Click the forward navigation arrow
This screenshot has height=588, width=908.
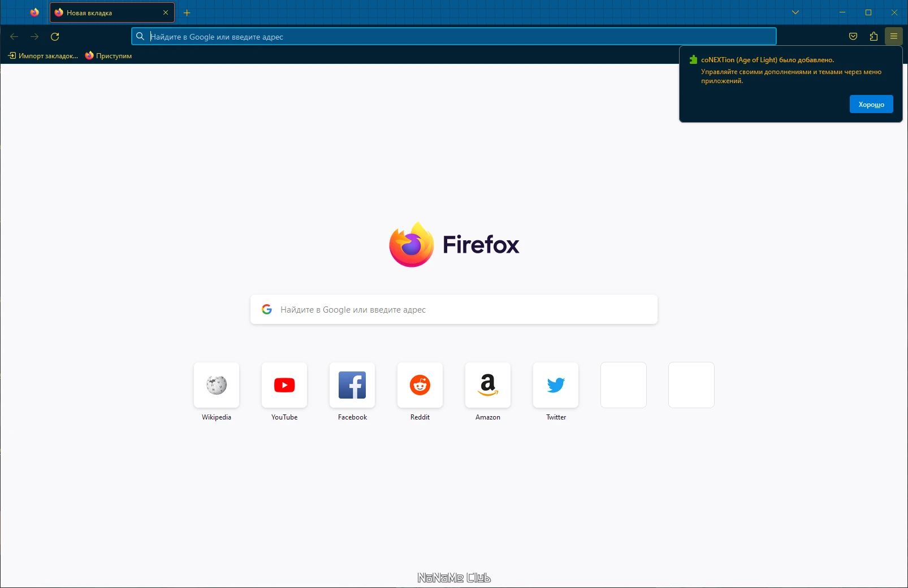tap(34, 36)
